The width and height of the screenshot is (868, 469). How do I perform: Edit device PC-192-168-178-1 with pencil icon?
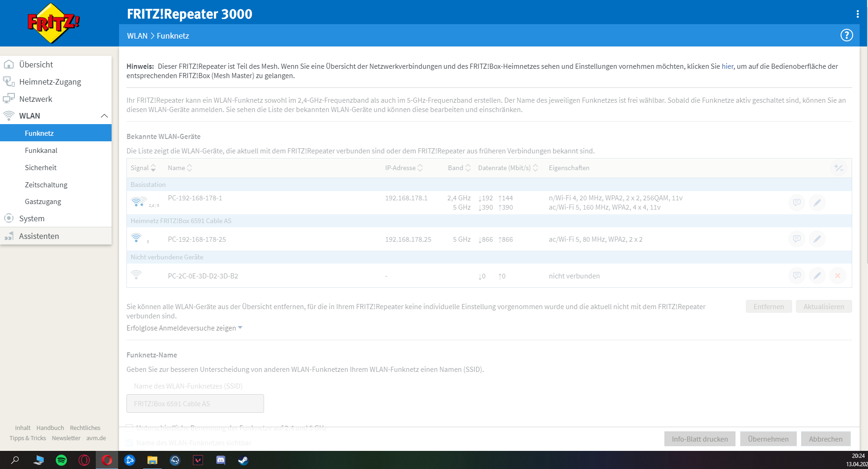click(x=817, y=203)
